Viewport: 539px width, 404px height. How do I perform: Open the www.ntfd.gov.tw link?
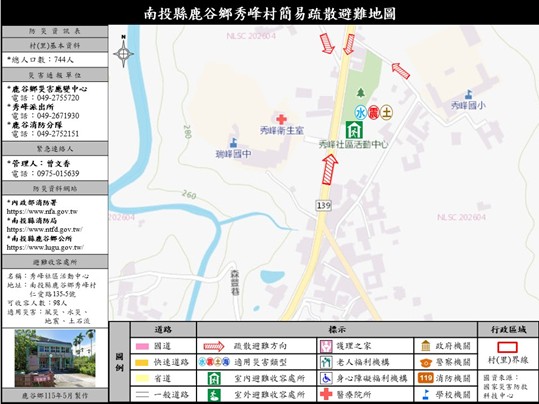(x=44, y=229)
